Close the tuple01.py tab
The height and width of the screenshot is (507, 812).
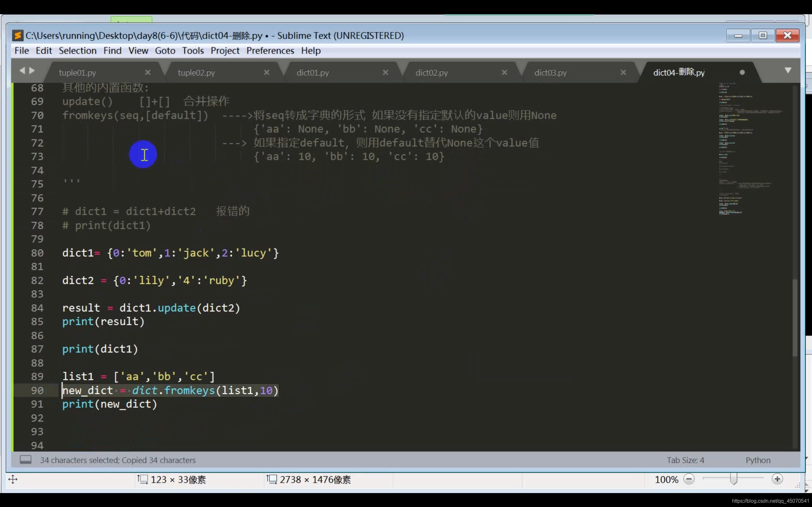(147, 73)
